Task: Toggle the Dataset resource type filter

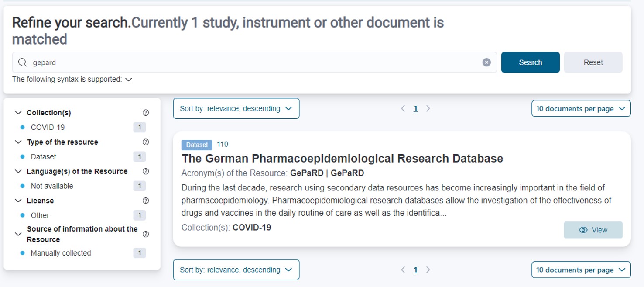Action: [x=82, y=156]
